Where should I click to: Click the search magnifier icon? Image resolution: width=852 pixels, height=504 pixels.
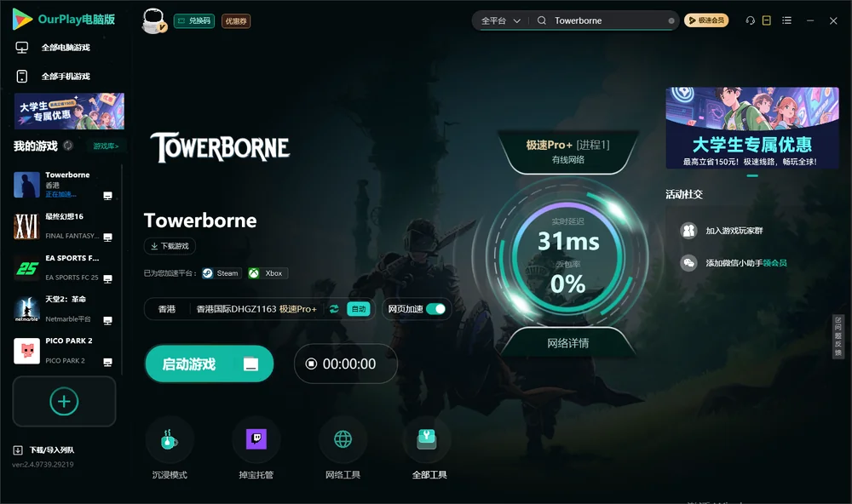point(542,20)
